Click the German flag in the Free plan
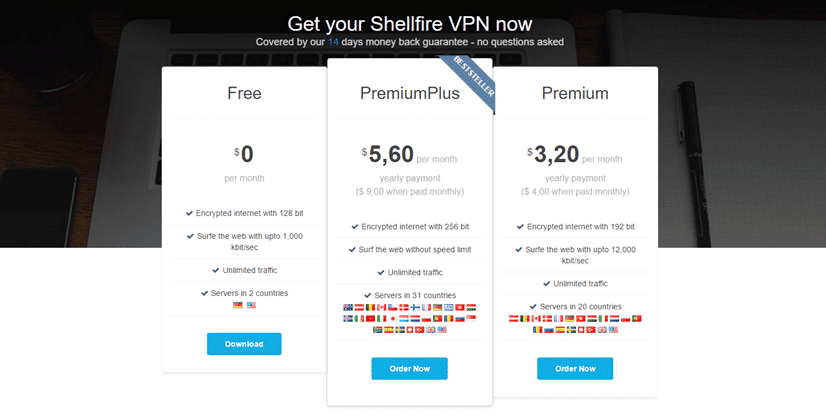826x418 pixels. [237, 305]
